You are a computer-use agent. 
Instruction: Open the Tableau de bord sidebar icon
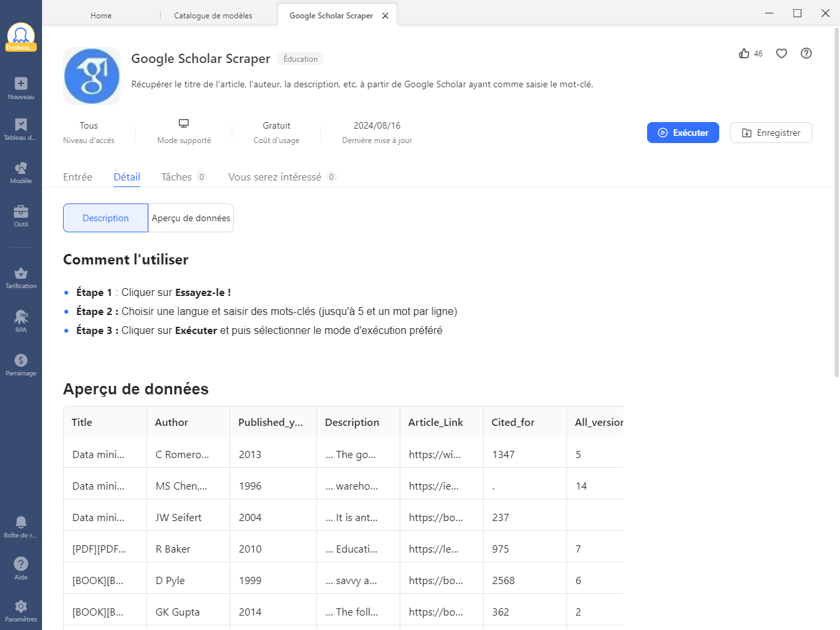pos(21,125)
